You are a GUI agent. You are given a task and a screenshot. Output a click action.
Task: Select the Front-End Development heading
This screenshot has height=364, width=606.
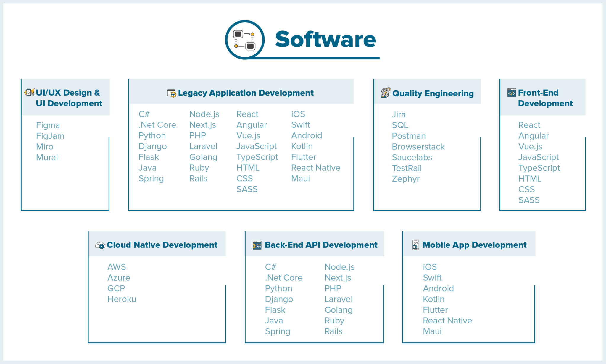pos(545,98)
